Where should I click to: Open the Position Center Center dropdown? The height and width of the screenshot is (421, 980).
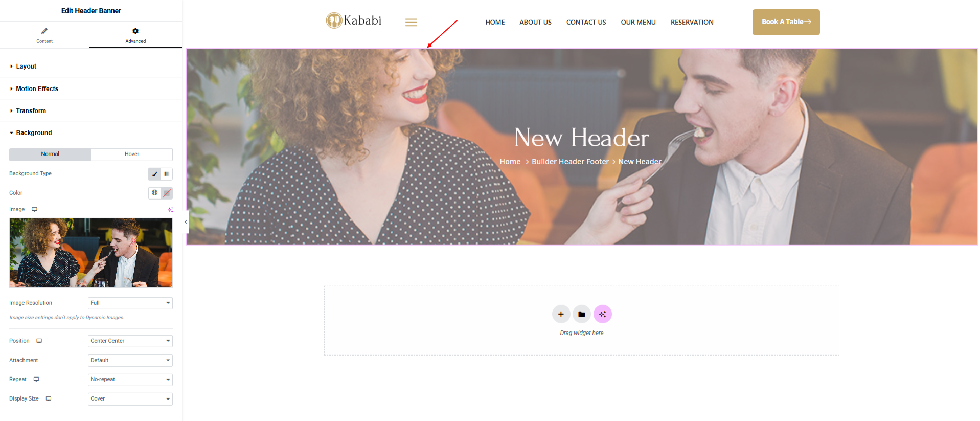[x=130, y=341]
